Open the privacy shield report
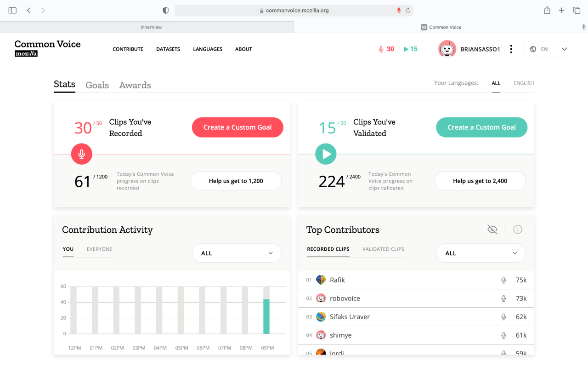This screenshot has width=588, height=368. click(x=166, y=10)
